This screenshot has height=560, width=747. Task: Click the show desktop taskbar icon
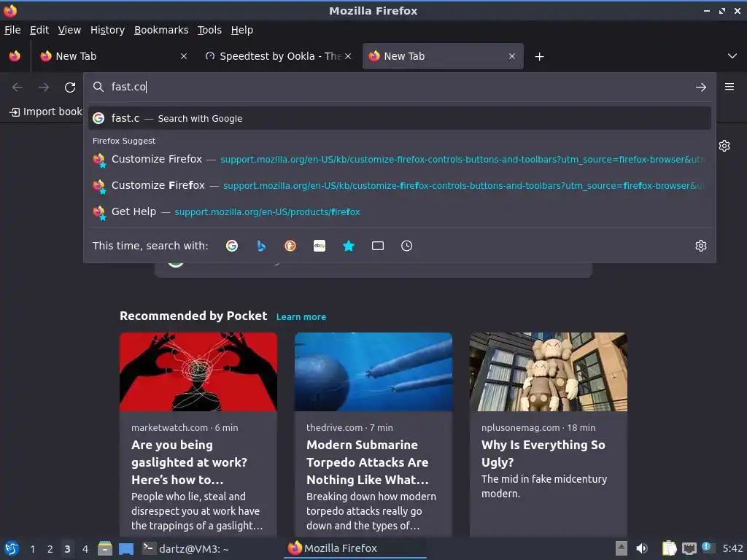tap(126, 549)
